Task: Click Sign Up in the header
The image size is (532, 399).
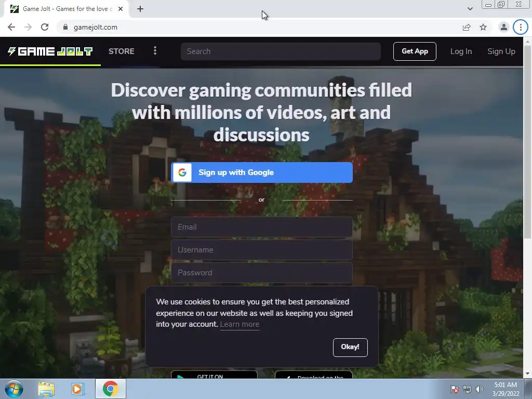Action: (x=501, y=51)
